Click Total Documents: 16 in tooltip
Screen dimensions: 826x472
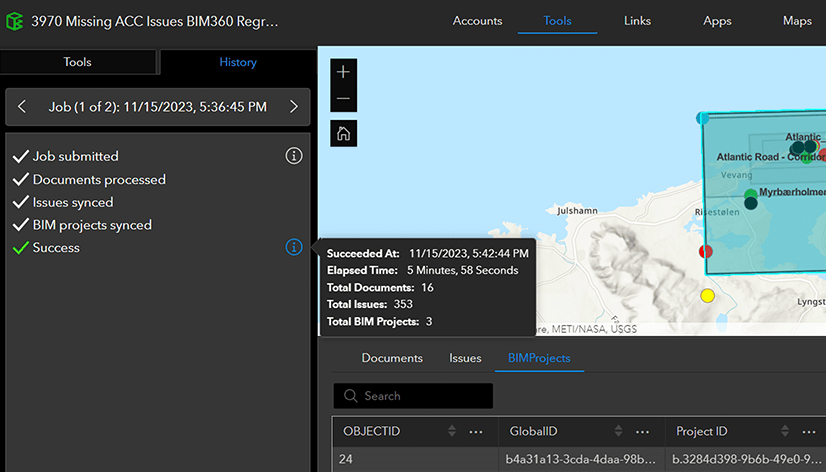[380, 288]
